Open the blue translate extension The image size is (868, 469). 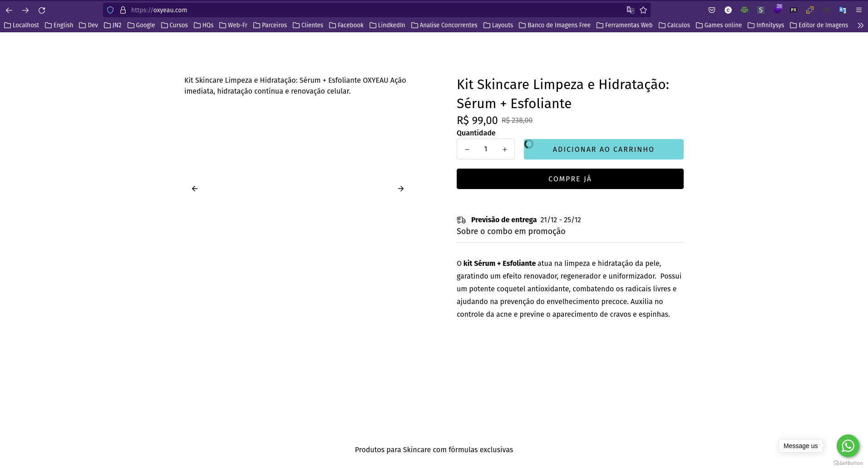pyautogui.click(x=843, y=10)
